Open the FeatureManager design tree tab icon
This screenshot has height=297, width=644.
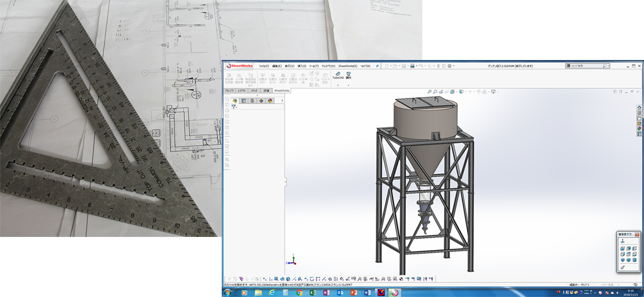coord(235,100)
